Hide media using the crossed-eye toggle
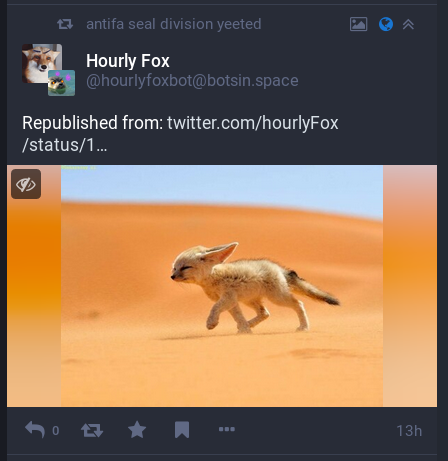Screen dimensions: 448x461 coord(26,184)
